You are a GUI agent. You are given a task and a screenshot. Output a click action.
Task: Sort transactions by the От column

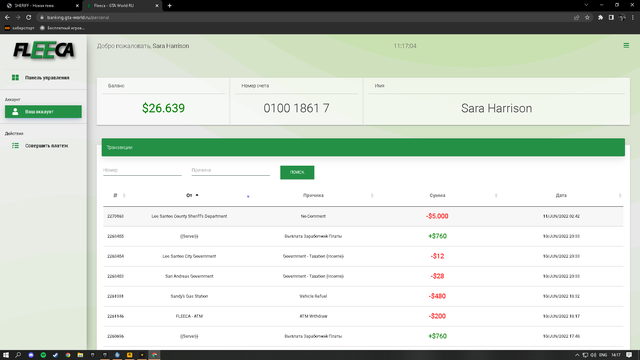[189, 196]
